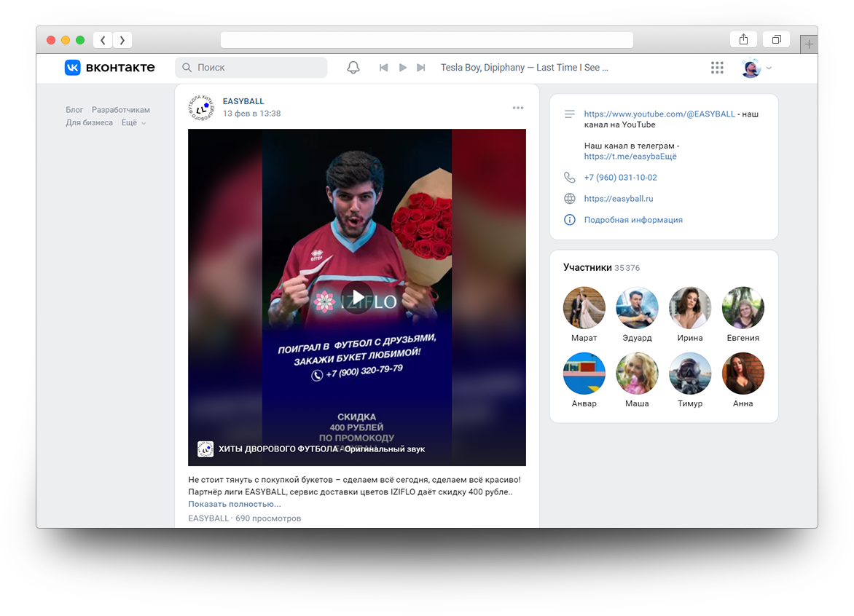The width and height of the screenshot is (854, 616).
Task: Click the EASYBALL community avatar
Action: coord(202,107)
